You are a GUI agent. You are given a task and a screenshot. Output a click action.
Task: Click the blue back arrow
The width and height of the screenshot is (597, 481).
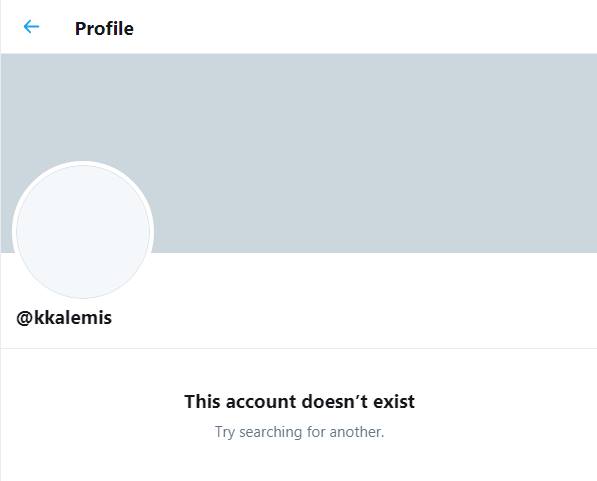coord(31,27)
